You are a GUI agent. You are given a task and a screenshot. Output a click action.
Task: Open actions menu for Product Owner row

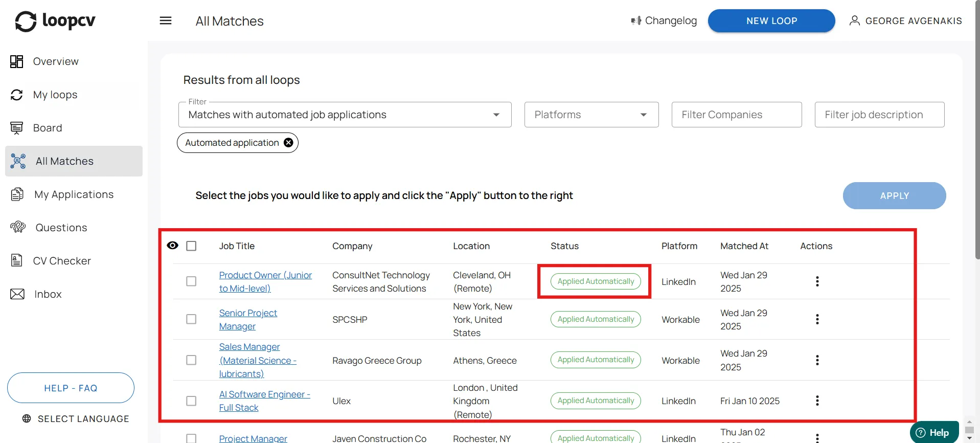[x=817, y=281]
